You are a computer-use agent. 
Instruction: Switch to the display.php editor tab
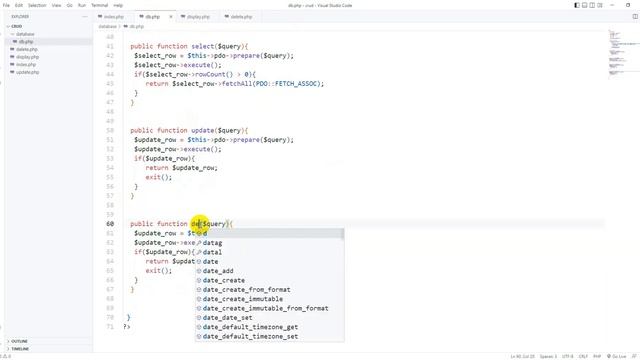(198, 17)
